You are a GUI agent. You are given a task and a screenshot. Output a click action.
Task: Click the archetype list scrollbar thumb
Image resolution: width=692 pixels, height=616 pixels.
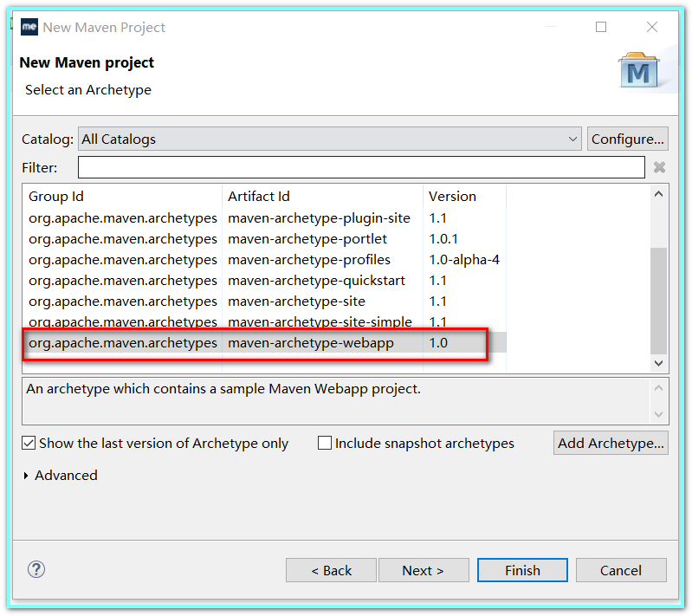pos(658,301)
